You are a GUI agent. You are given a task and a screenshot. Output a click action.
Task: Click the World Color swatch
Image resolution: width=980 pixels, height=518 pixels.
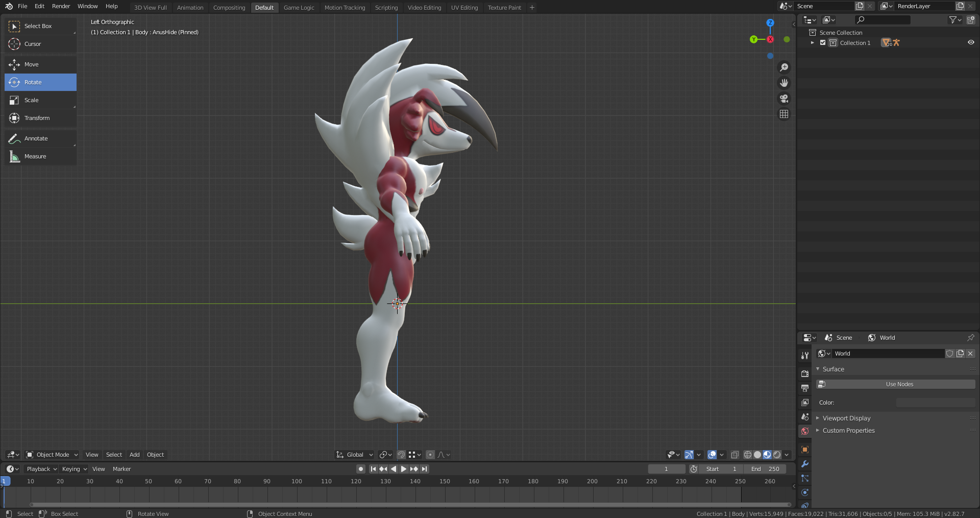tap(936, 403)
